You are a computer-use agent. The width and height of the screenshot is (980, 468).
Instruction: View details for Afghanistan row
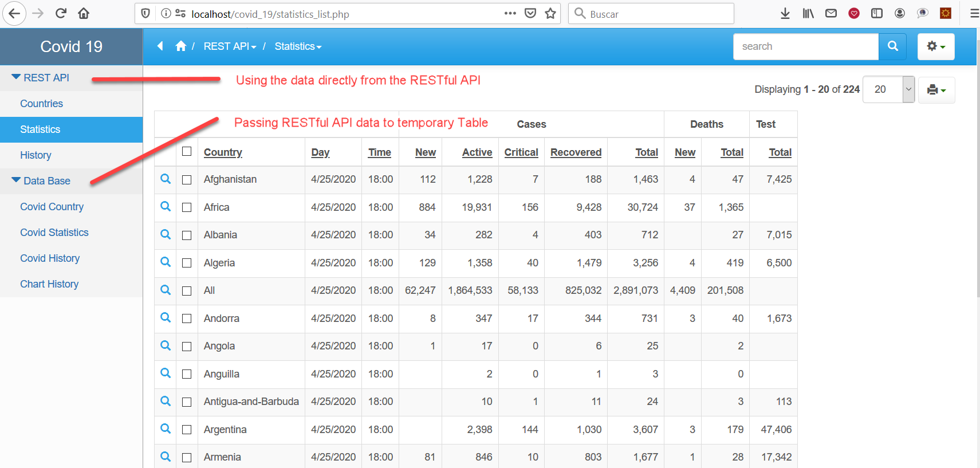tap(166, 179)
